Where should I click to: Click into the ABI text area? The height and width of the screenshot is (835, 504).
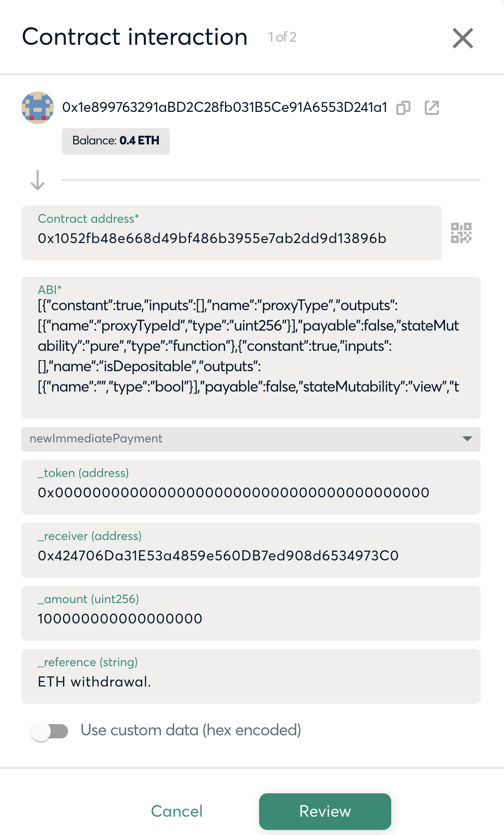[251, 347]
